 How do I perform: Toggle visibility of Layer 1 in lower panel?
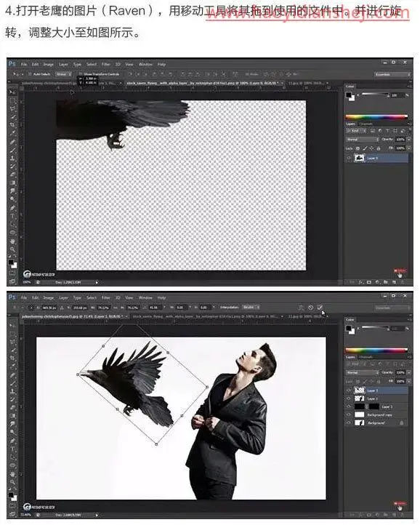coord(349,398)
